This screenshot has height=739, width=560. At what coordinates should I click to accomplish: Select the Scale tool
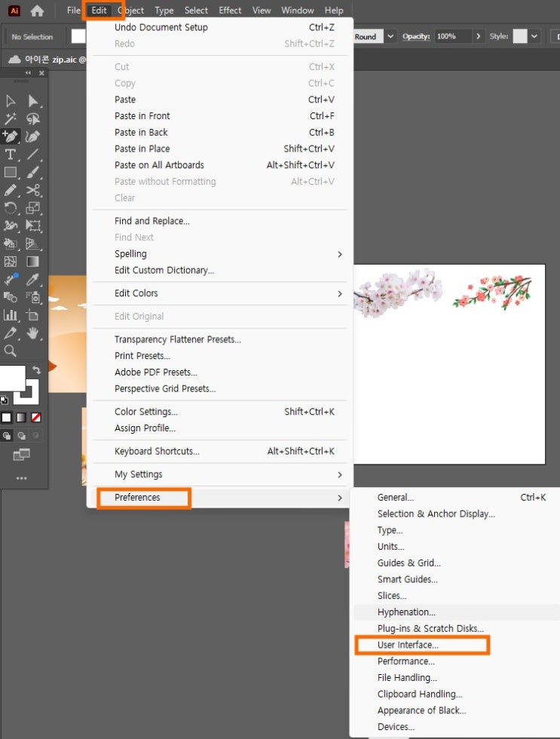click(x=33, y=208)
